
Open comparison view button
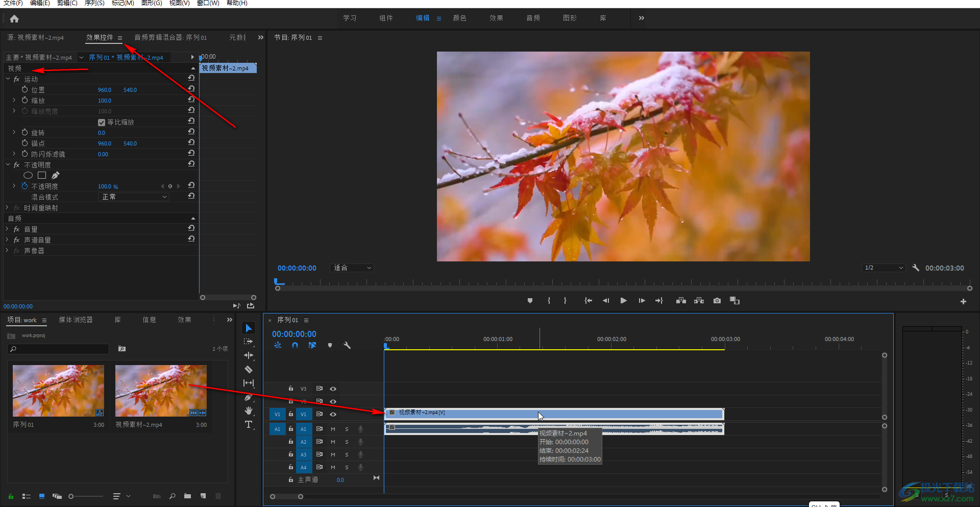735,301
